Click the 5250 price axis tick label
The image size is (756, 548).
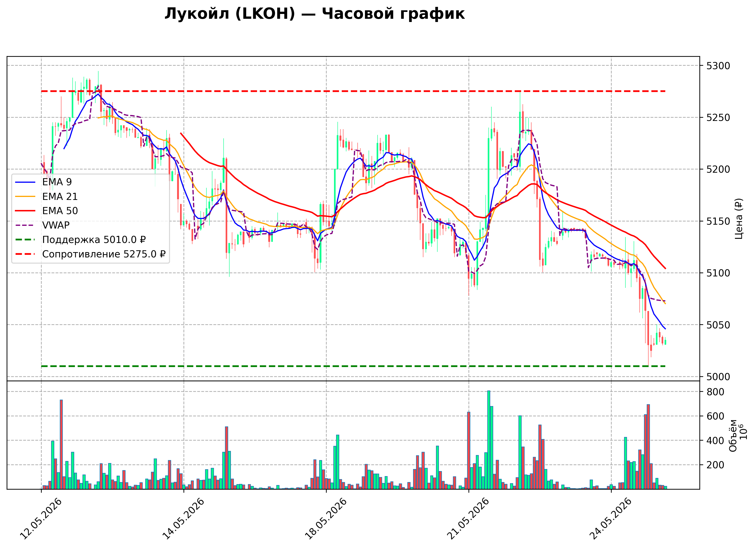point(718,118)
